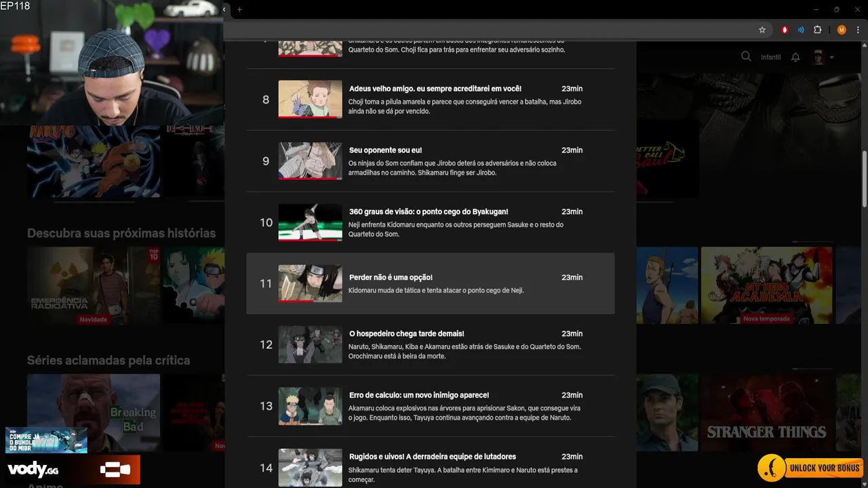Play episode 14 thumbnail

(x=310, y=468)
